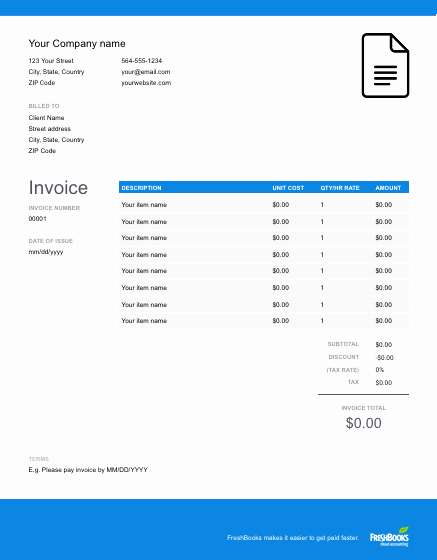Click the SUBTOTAL label
Screen dimensions: 437x560
coord(343,344)
